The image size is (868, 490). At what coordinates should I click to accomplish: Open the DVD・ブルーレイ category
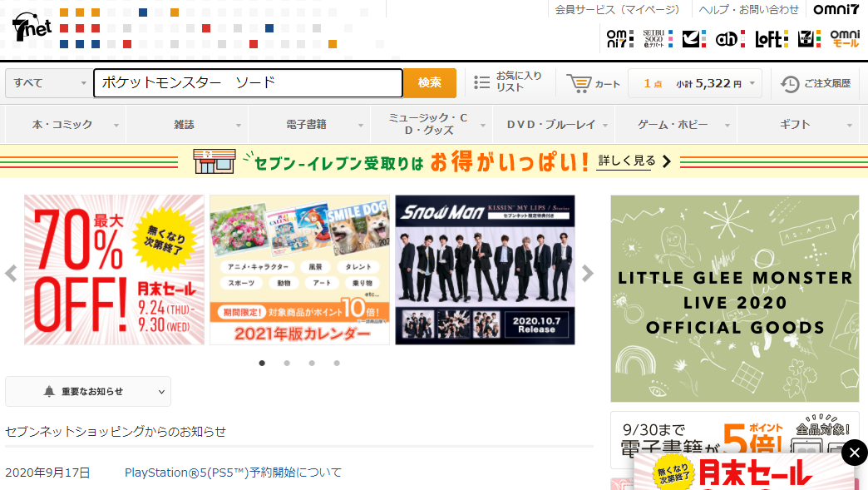tap(550, 125)
